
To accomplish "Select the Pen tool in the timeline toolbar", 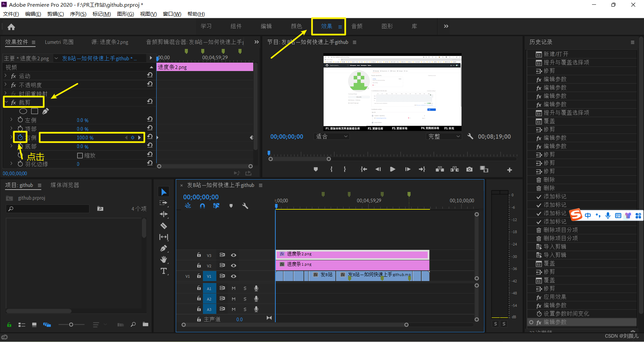I will pos(164,248).
